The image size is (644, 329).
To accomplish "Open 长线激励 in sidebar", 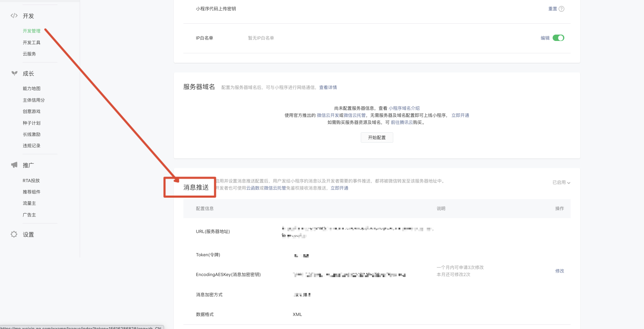I will 32,134.
